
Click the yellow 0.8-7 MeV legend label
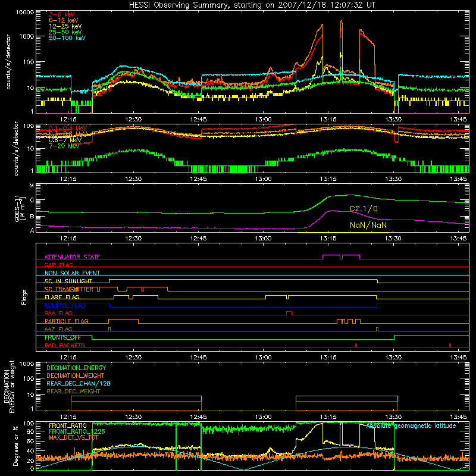(65, 140)
